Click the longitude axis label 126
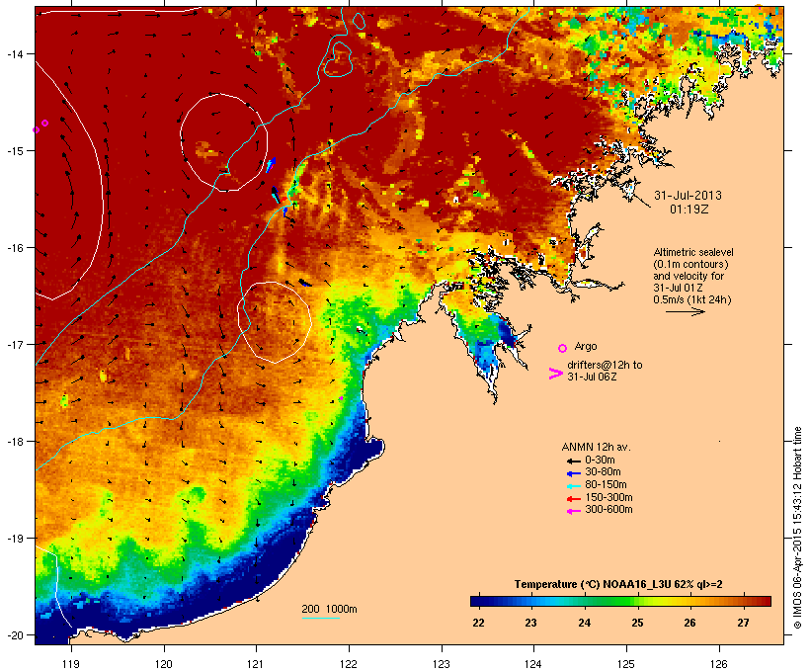This screenshot has height=672, width=810. click(718, 664)
